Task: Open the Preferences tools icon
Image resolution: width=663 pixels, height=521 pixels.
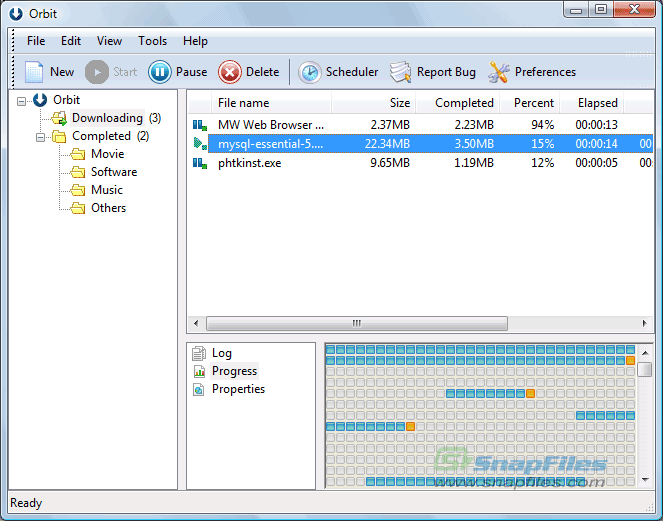Action: click(x=499, y=72)
